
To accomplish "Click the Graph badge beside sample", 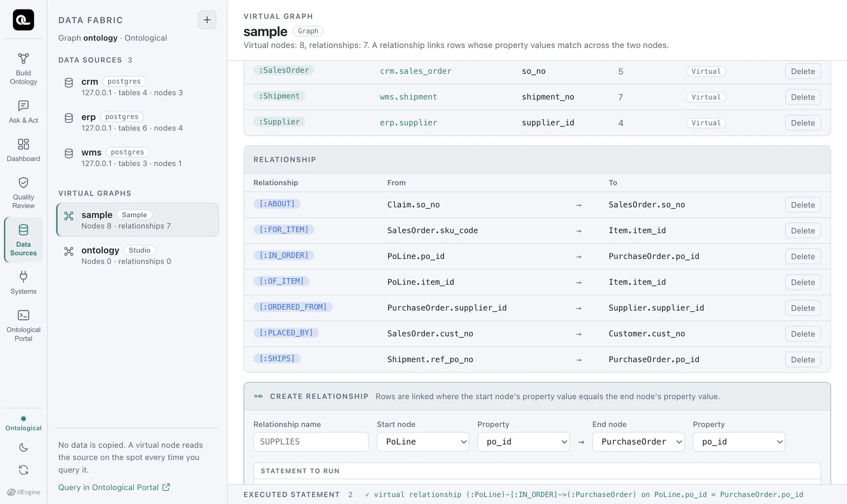I will [x=308, y=31].
